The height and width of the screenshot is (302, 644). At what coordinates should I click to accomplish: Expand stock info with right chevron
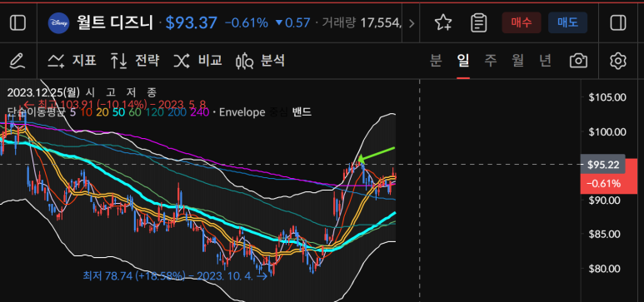tap(412, 23)
